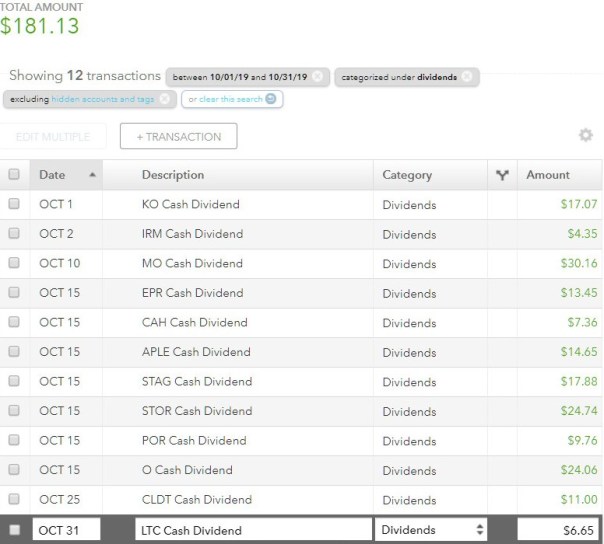Click the hidden accounts and tags link
Viewport: 604px width, 544px height.
[101, 99]
